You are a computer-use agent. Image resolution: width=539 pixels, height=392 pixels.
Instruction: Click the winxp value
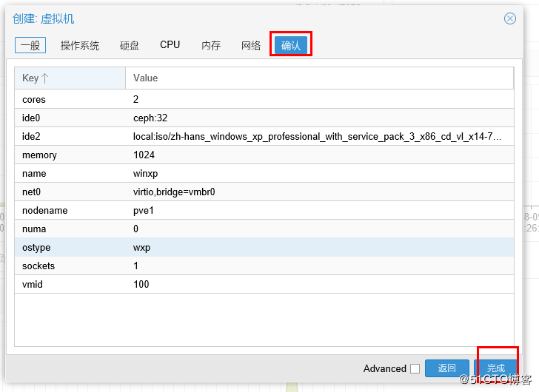[145, 174]
